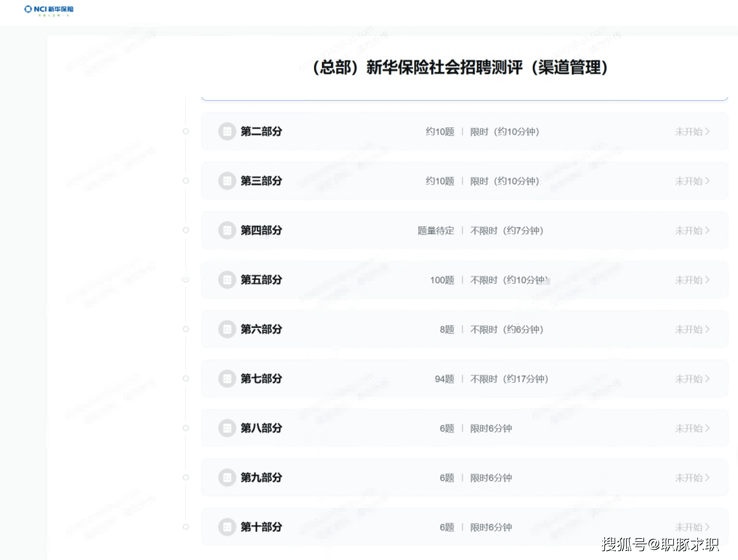Click the 第二部分 section list icon
Viewport: 738px width, 560px height.
point(227,132)
